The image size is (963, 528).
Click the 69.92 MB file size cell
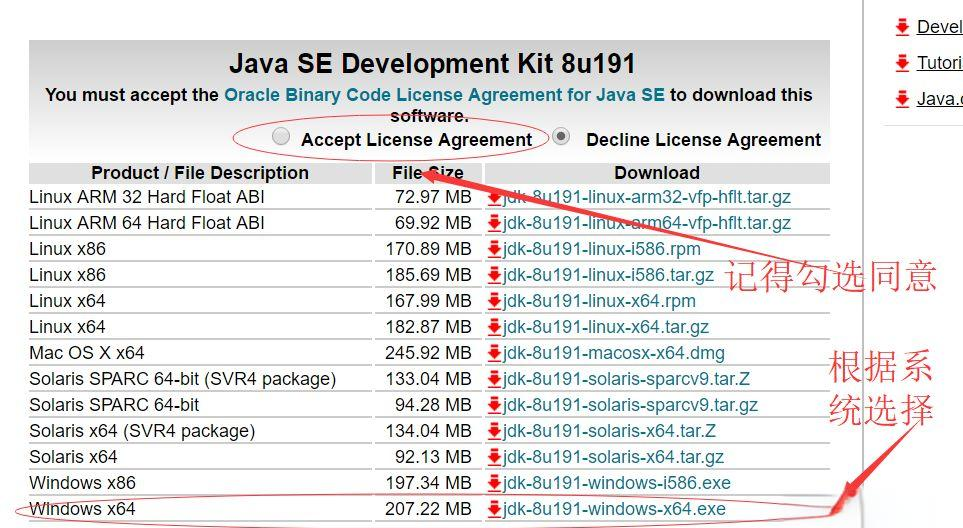click(433, 223)
